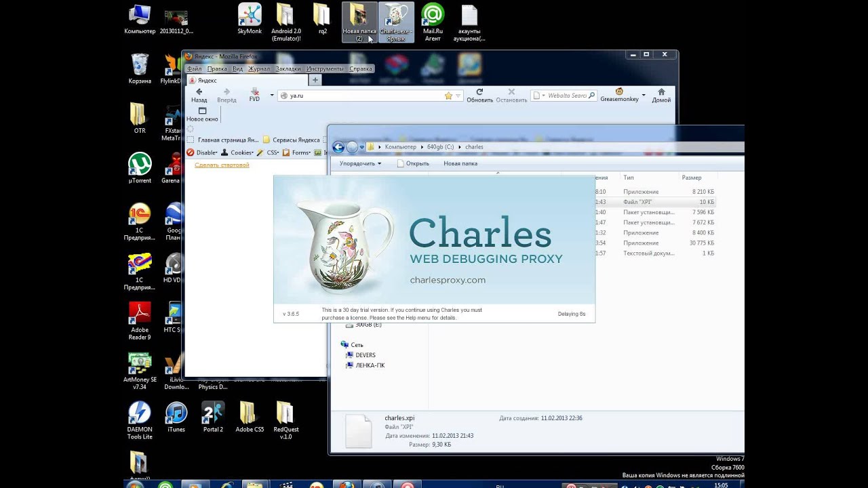This screenshot has width=868, height=488.
Task: Click Открыть in the Explorer toolbar
Action: 413,163
